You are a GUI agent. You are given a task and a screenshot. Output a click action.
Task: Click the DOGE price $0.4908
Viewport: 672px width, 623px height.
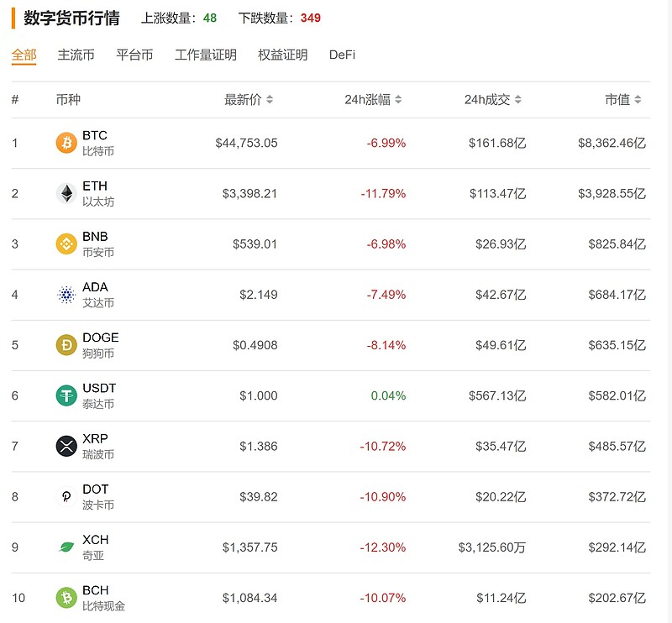pos(255,345)
